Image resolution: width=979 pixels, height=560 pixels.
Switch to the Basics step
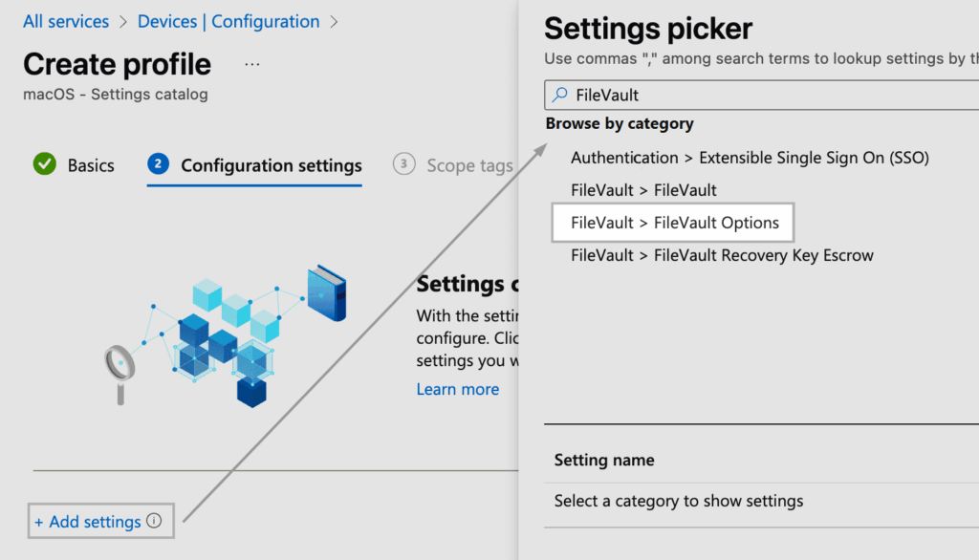point(91,165)
